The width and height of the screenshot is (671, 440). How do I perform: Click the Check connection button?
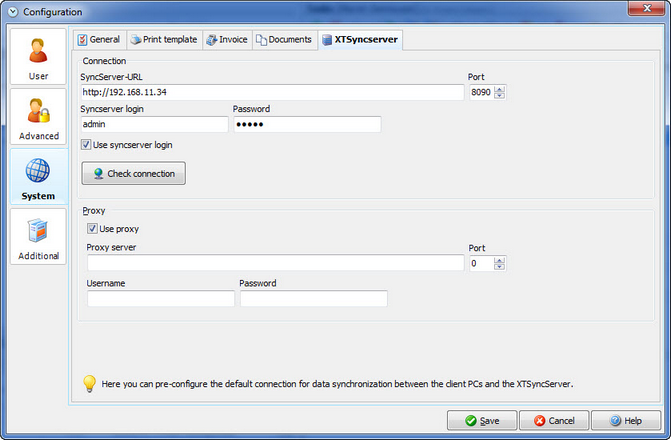tap(134, 173)
